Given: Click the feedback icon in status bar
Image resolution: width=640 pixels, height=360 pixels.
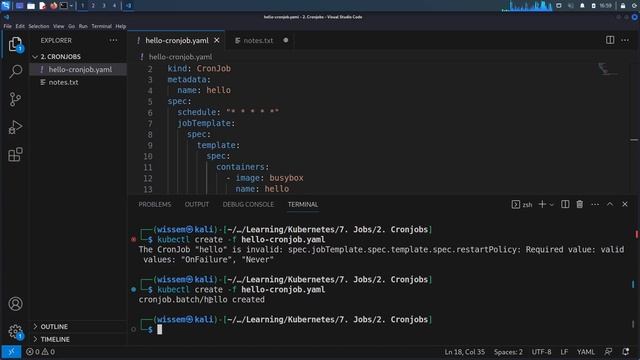Looking at the screenshot, I should click(608, 351).
